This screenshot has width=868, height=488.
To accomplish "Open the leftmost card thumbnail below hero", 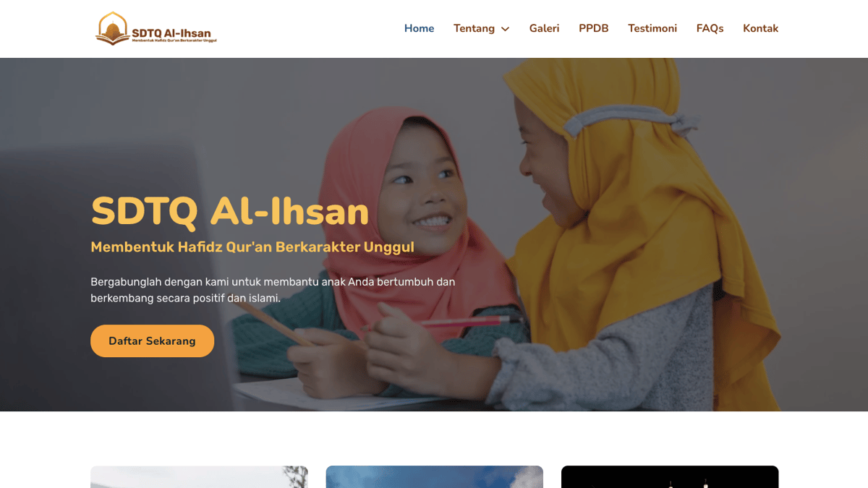I will 199,476.
